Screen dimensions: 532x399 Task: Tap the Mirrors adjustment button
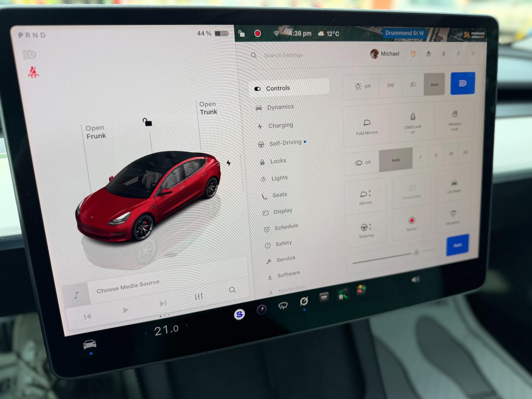366,197
